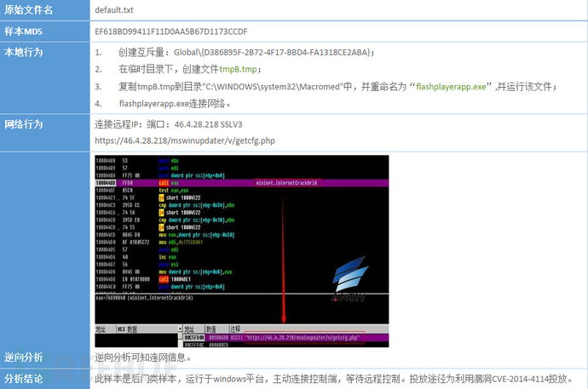588x389 pixels.
Task: Click the highlighted call eax instruction row
Action: point(242,183)
